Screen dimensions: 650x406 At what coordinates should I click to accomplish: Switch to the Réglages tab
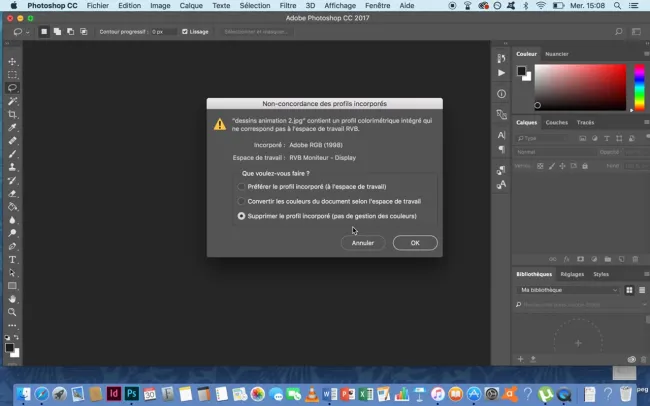pyautogui.click(x=572, y=274)
